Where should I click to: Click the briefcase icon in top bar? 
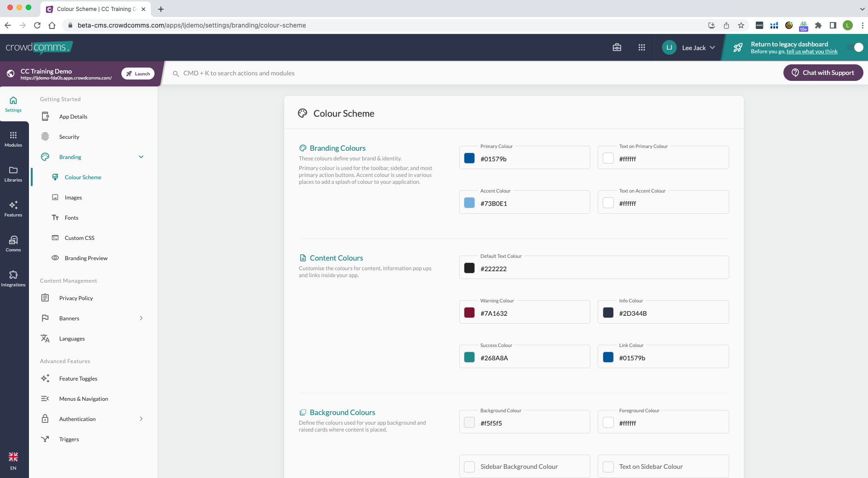617,47
